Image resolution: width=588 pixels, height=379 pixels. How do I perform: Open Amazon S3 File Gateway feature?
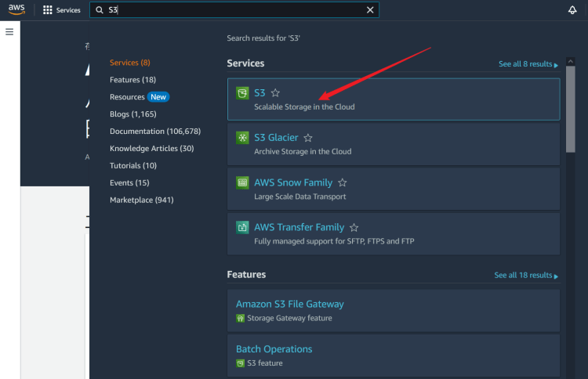(x=289, y=304)
